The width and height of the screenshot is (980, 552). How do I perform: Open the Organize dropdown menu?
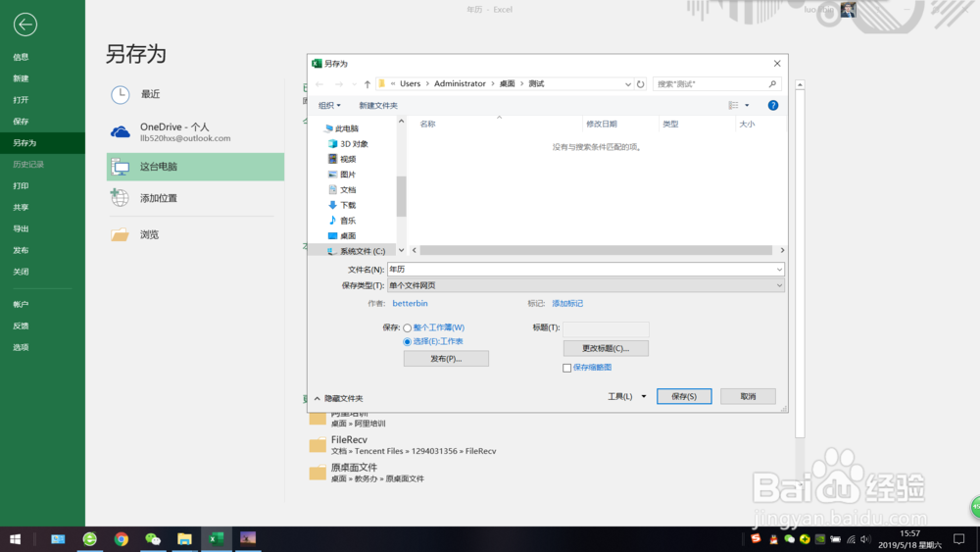click(x=329, y=105)
